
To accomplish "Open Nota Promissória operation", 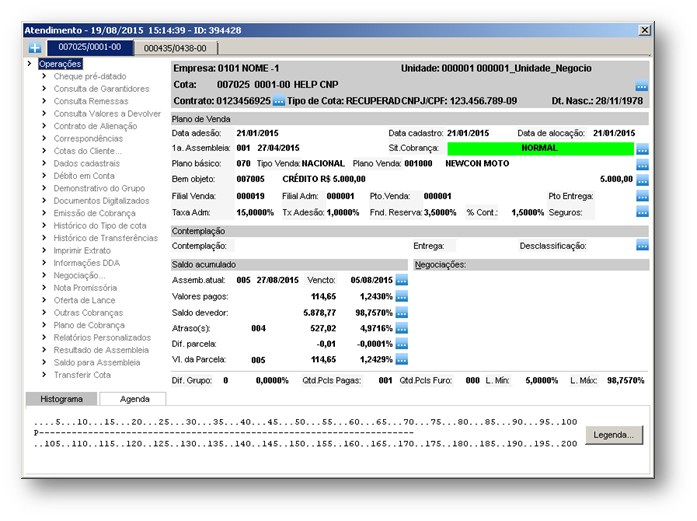I will click(x=85, y=288).
